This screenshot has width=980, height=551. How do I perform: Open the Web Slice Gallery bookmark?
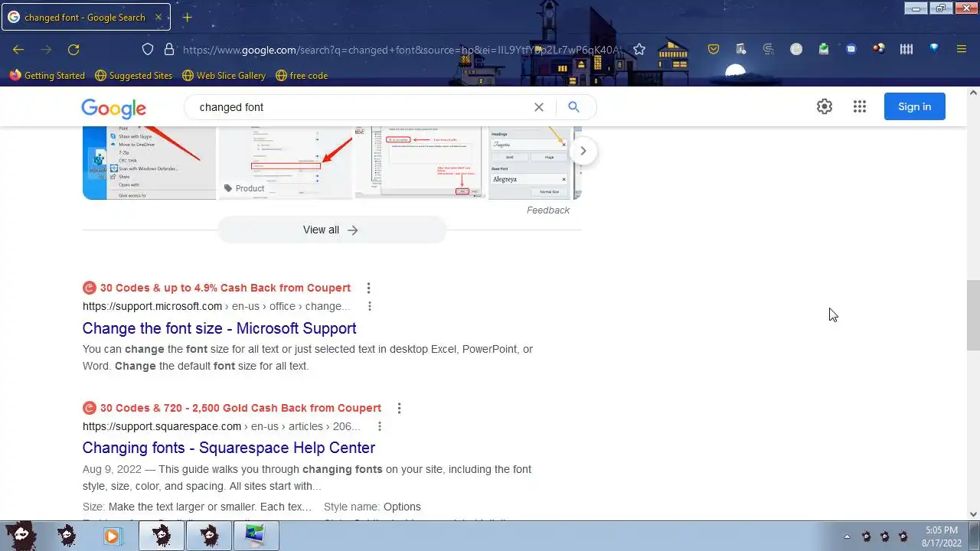(x=224, y=76)
